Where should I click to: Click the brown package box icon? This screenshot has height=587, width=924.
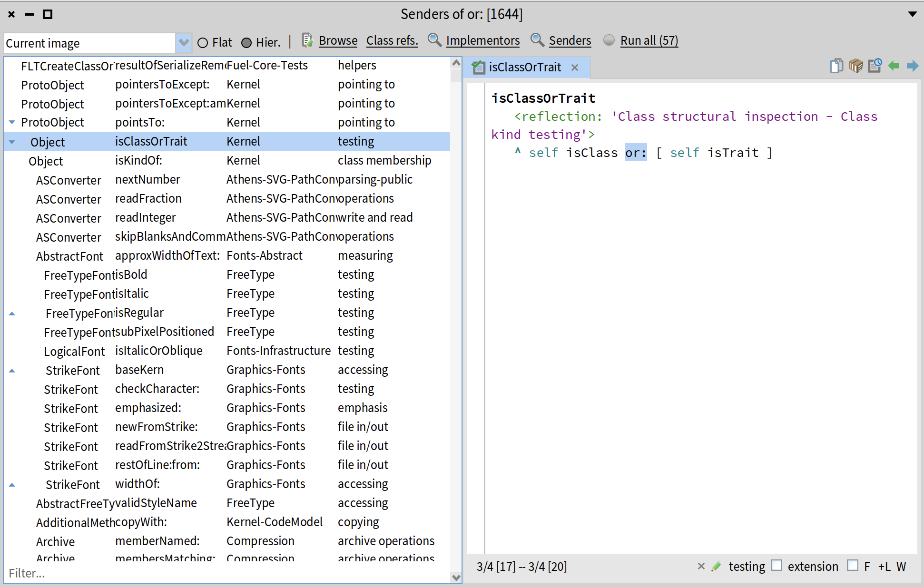pyautogui.click(x=855, y=66)
